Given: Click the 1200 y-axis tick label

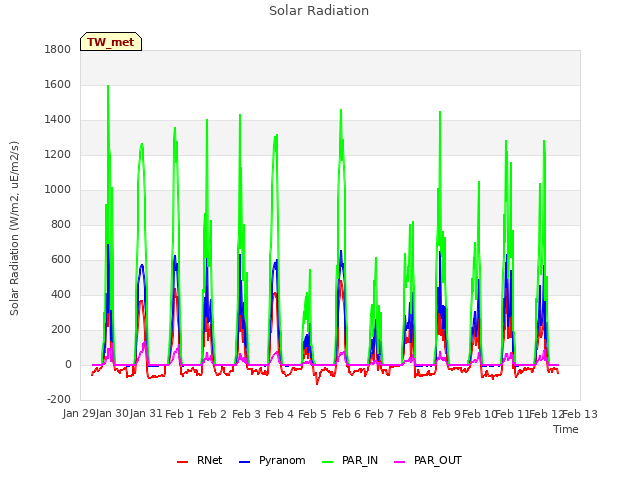Looking at the screenshot, I should pyautogui.click(x=58, y=155).
